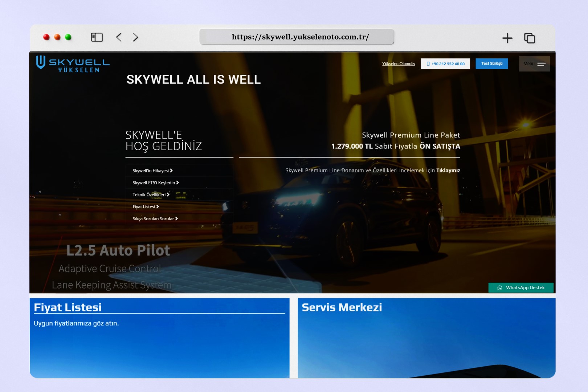Open the Servis Merkezi blue card
This screenshot has width=588, height=392.
coord(426,338)
